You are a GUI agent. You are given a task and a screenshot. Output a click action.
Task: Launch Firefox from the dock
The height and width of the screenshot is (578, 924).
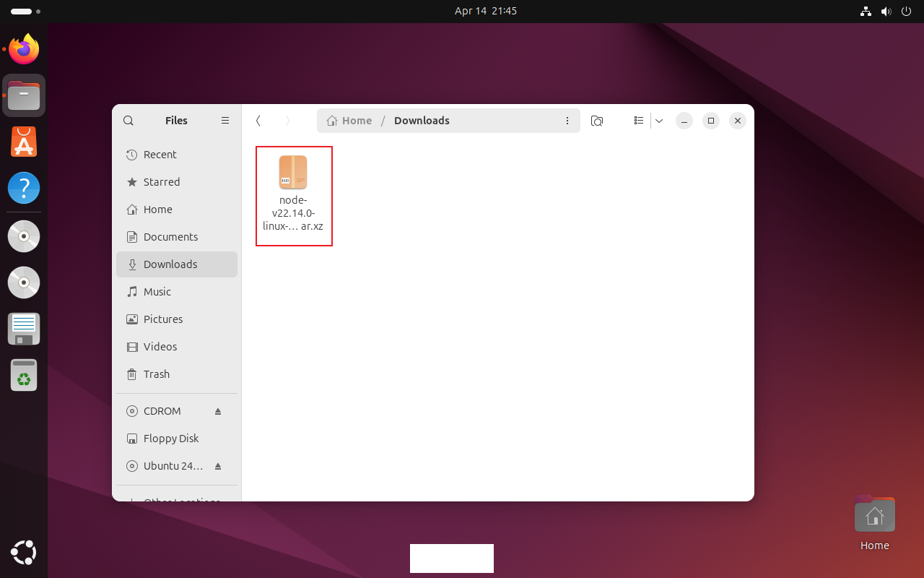23,48
